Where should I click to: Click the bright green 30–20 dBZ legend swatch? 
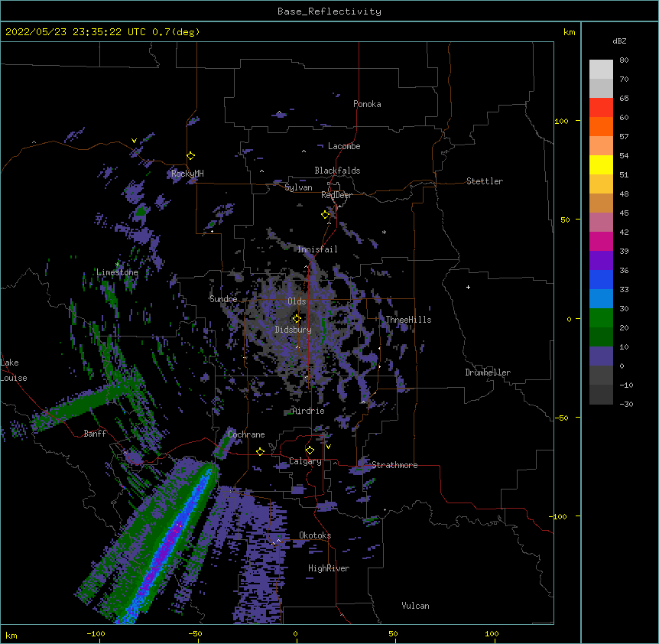pyautogui.click(x=601, y=318)
